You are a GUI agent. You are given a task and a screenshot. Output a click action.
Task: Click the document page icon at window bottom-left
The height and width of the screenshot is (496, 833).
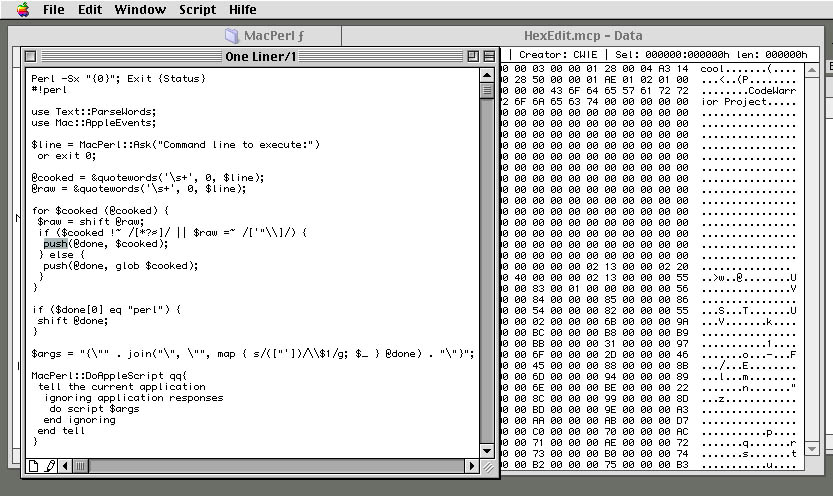tap(33, 466)
